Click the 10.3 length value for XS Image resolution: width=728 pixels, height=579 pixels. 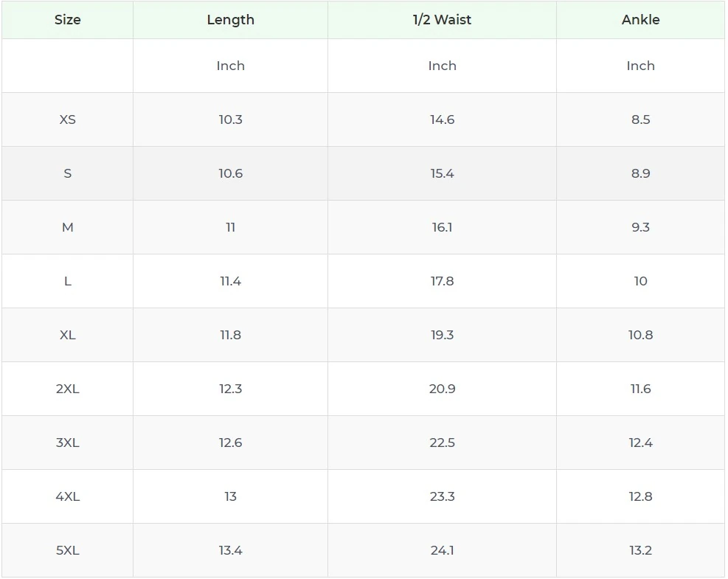230,119
